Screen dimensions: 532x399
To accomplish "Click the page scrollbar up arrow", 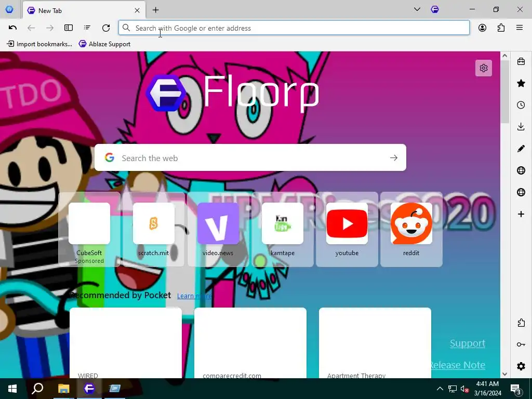I will 504,56.
